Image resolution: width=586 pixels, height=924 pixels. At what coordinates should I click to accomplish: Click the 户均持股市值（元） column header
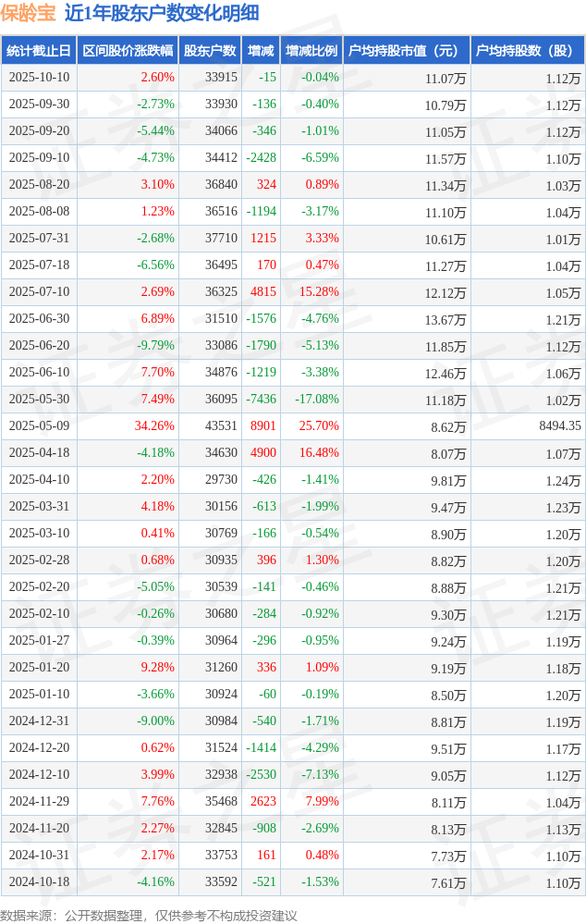406,51
